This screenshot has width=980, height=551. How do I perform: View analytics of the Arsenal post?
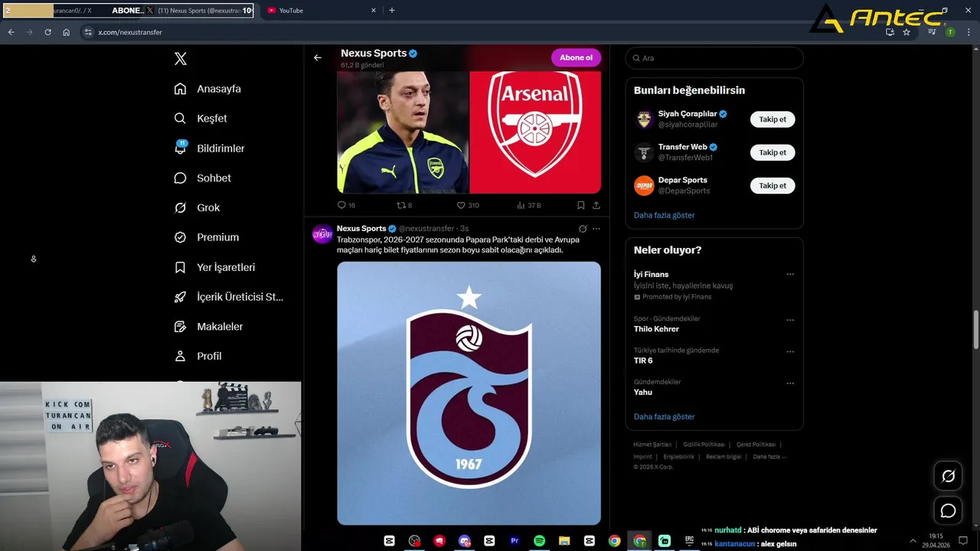pos(529,205)
